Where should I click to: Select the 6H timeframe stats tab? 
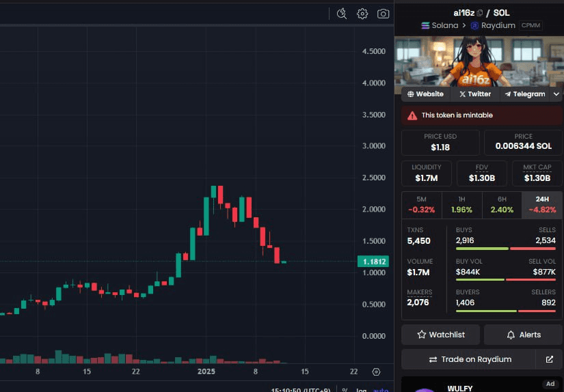[x=502, y=205]
